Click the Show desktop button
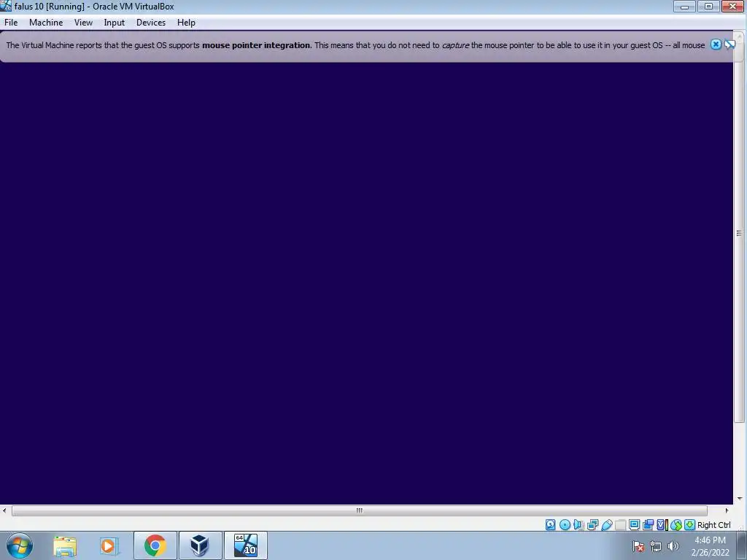 coord(742,546)
